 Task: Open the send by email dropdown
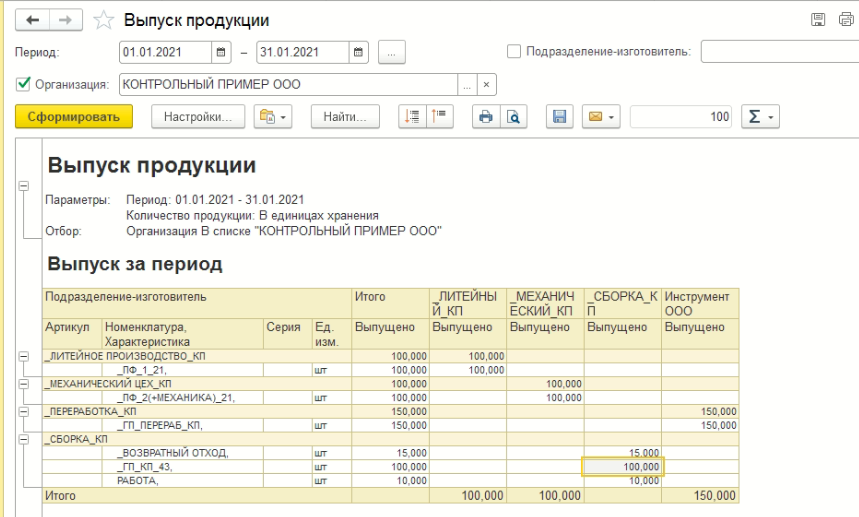[x=602, y=117]
